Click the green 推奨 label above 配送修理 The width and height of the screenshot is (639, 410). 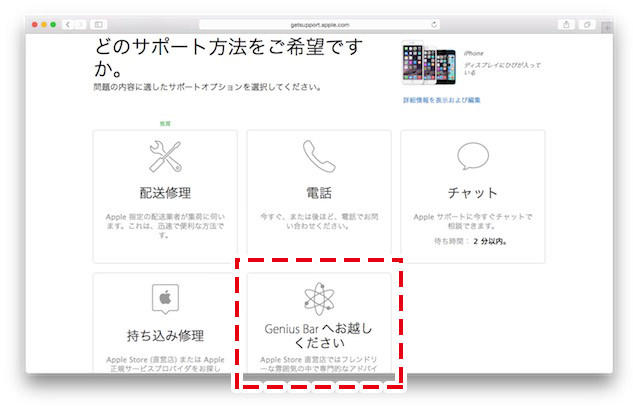tap(165, 123)
